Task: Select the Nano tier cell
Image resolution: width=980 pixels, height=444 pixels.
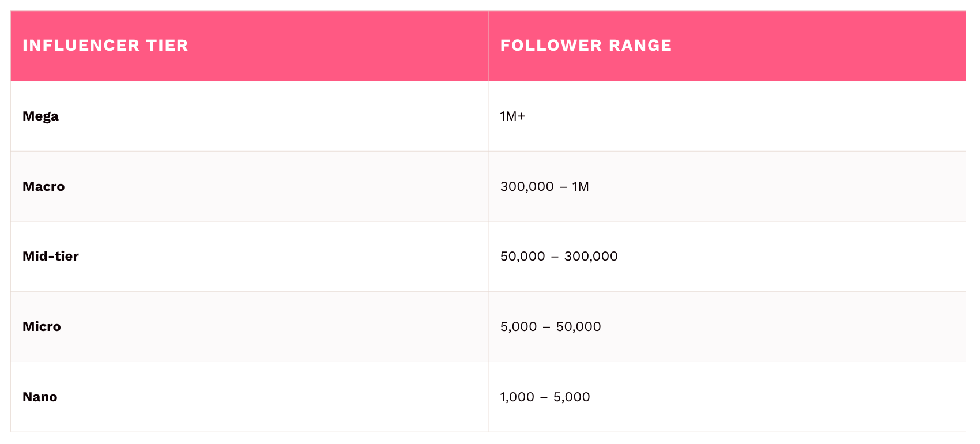Action: pyautogui.click(x=40, y=397)
